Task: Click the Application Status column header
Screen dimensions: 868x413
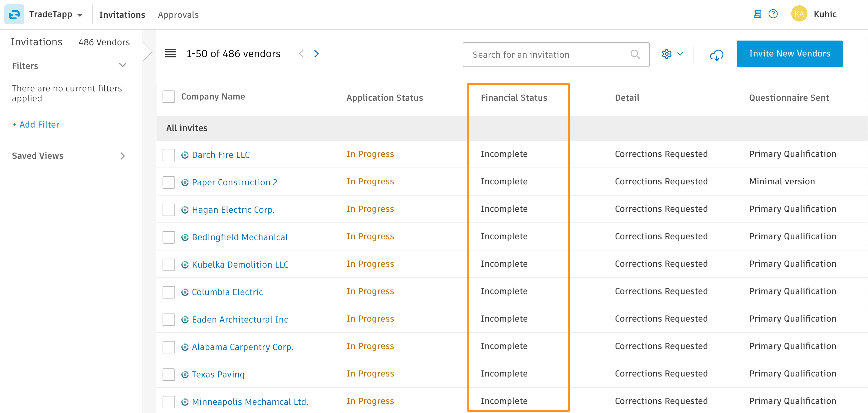Action: tap(384, 98)
